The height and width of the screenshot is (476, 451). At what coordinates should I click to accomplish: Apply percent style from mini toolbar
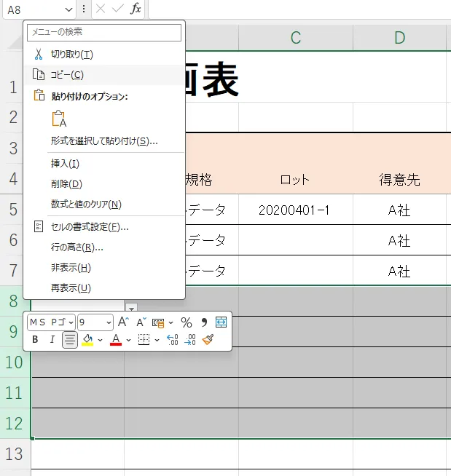pyautogui.click(x=187, y=322)
